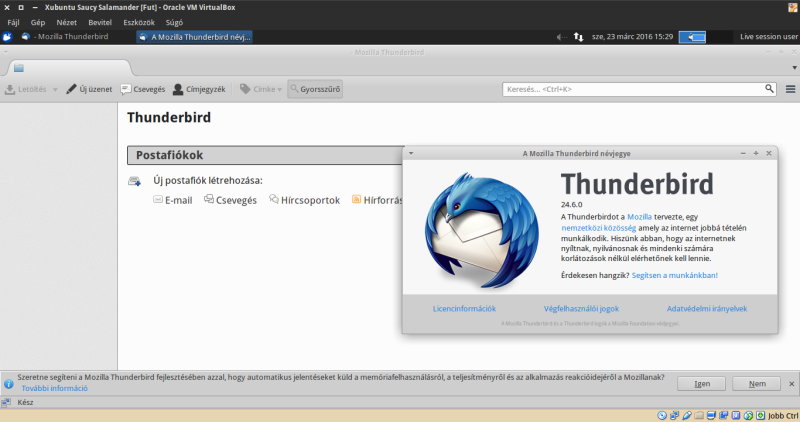Open Live session user menu
Viewport: 800px width, 422px height.
769,37
